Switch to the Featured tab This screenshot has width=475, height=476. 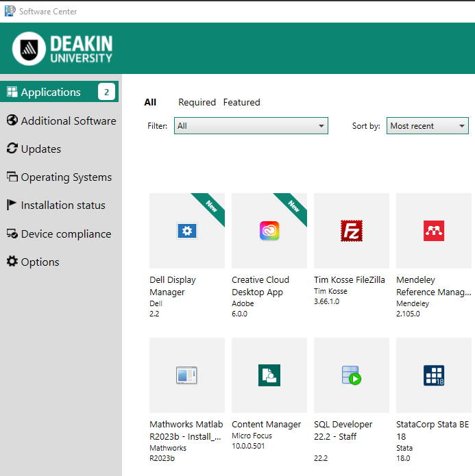pos(241,102)
